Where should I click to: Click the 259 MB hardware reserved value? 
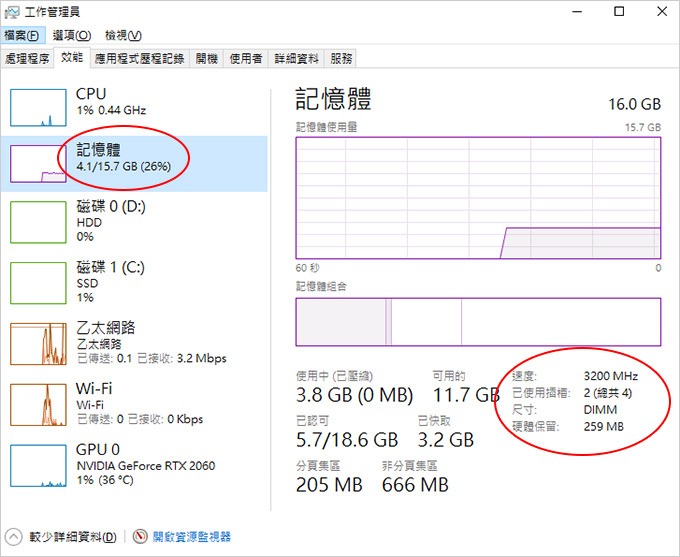(604, 427)
